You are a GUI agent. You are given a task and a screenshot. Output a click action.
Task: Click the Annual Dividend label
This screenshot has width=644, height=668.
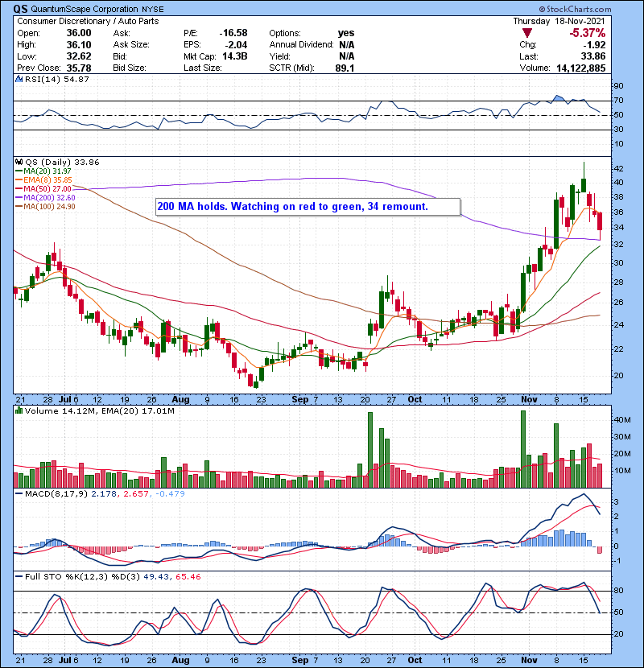(301, 45)
